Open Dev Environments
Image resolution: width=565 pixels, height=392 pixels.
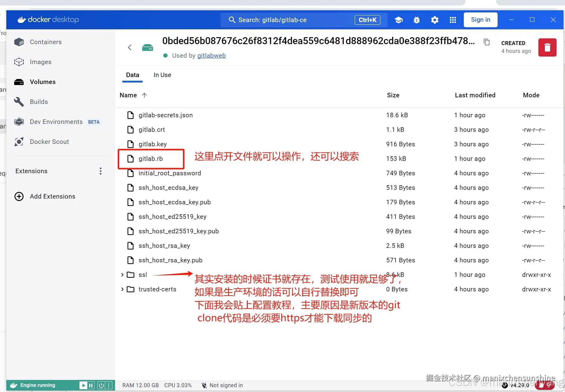click(56, 122)
